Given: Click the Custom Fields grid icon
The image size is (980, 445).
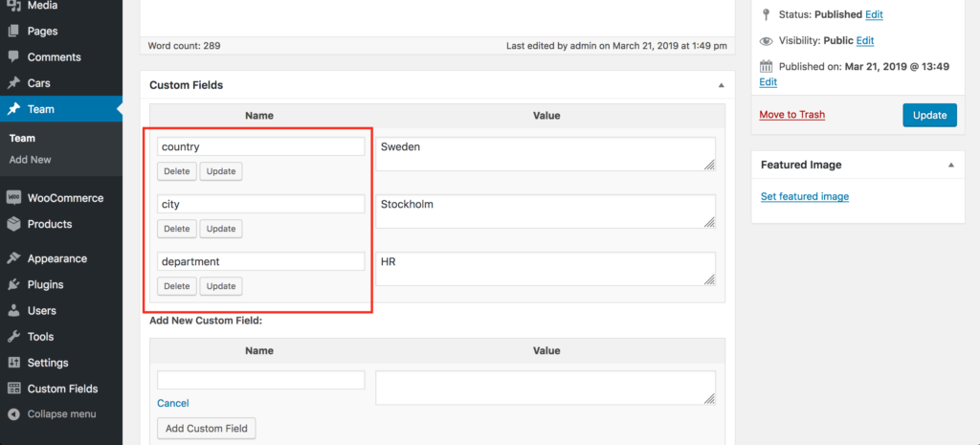Looking at the screenshot, I should tap(13, 389).
